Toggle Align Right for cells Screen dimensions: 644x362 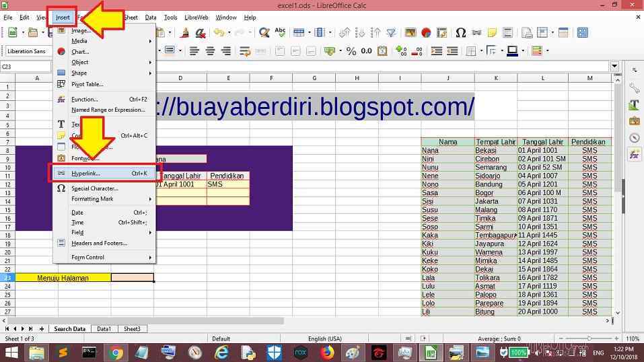[226, 51]
